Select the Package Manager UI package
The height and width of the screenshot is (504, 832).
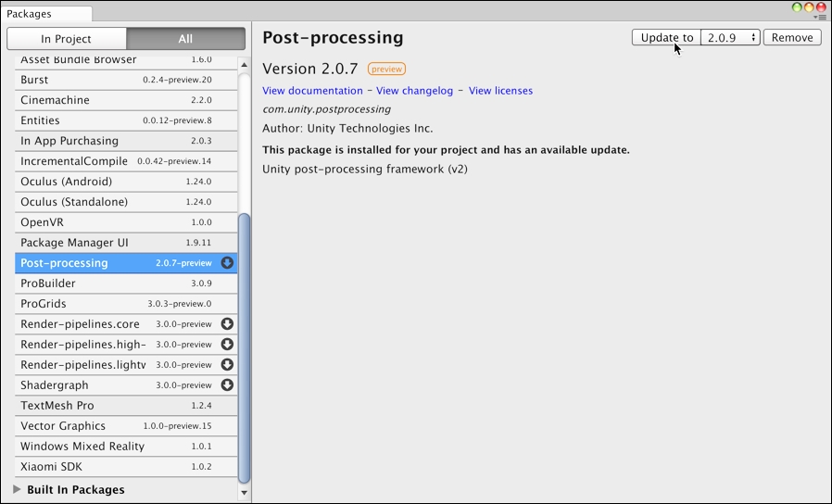(x=126, y=243)
